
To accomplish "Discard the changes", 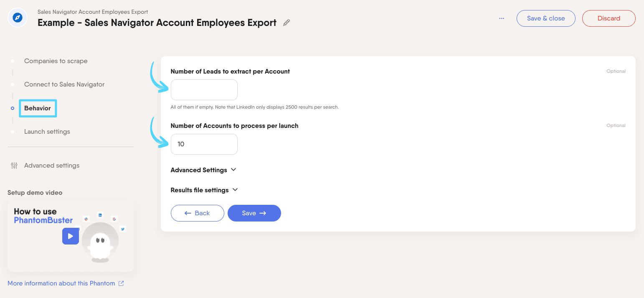I will pos(609,18).
